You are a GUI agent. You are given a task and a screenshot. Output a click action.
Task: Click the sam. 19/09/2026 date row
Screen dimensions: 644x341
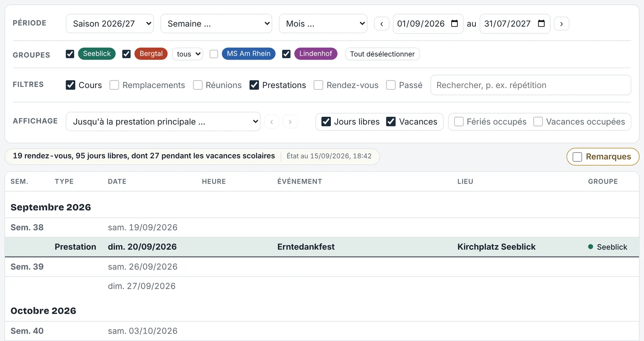[x=322, y=227]
